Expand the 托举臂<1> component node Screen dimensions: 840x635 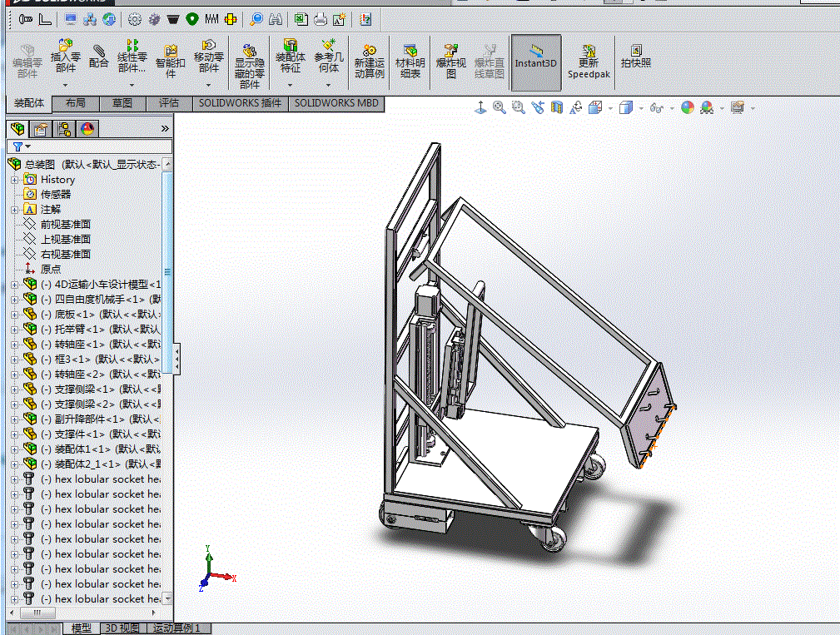15,330
